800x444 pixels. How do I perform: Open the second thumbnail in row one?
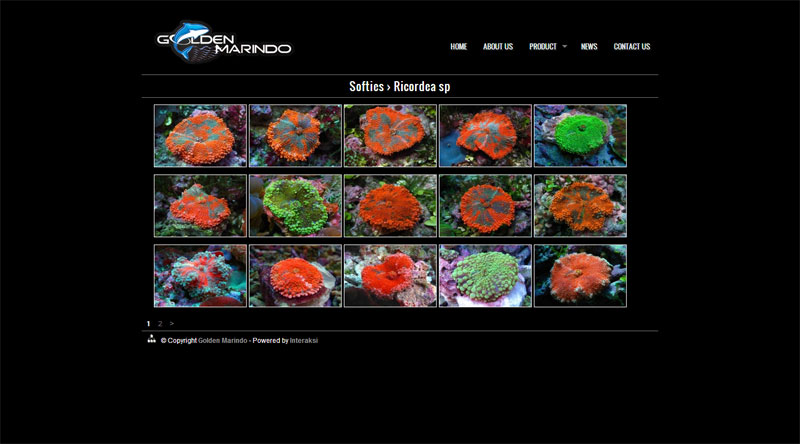point(295,136)
